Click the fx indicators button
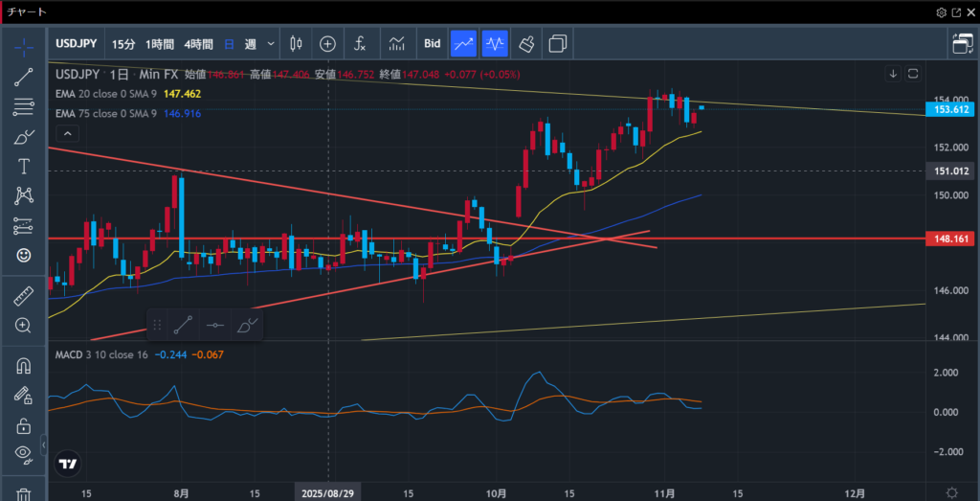Image resolution: width=980 pixels, height=501 pixels. [360, 43]
